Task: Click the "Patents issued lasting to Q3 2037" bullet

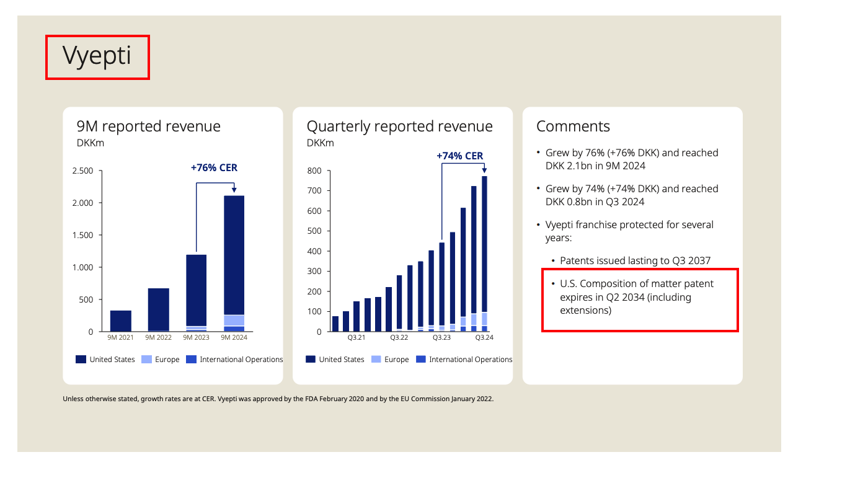Action: [x=635, y=261]
